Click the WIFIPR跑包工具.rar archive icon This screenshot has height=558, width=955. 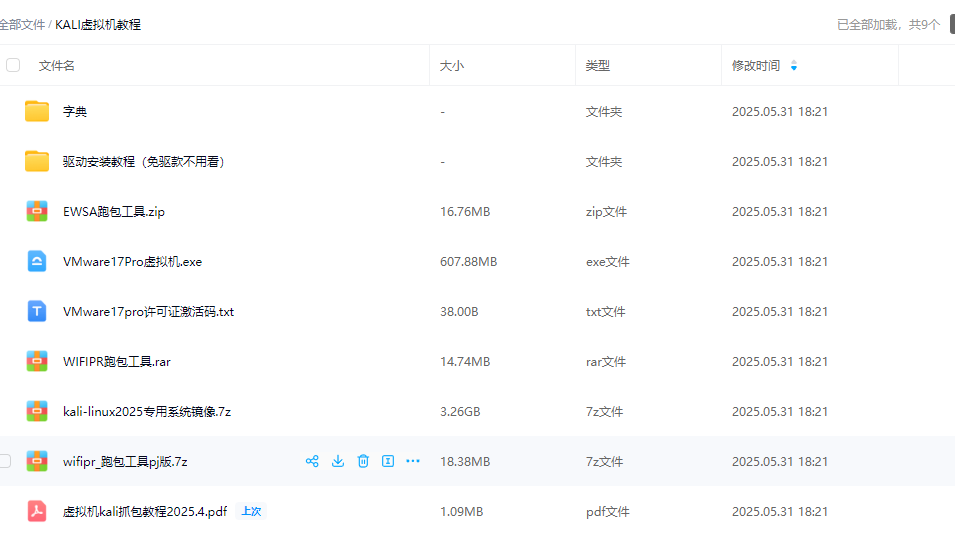click(x=37, y=361)
